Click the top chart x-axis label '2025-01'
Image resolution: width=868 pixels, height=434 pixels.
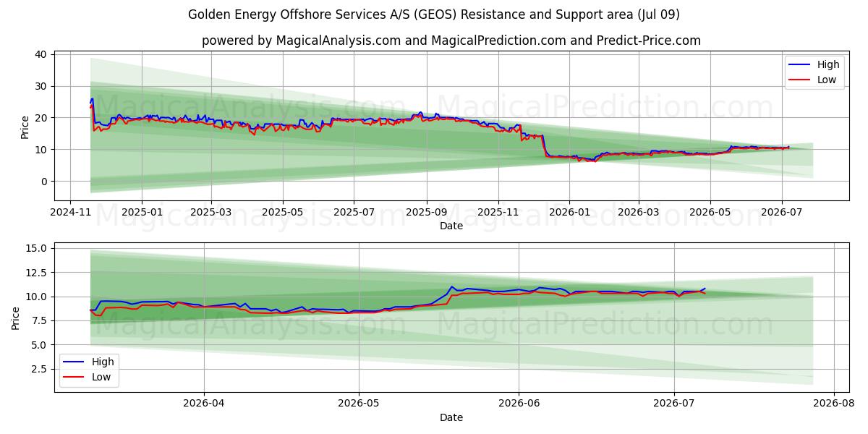(141, 213)
